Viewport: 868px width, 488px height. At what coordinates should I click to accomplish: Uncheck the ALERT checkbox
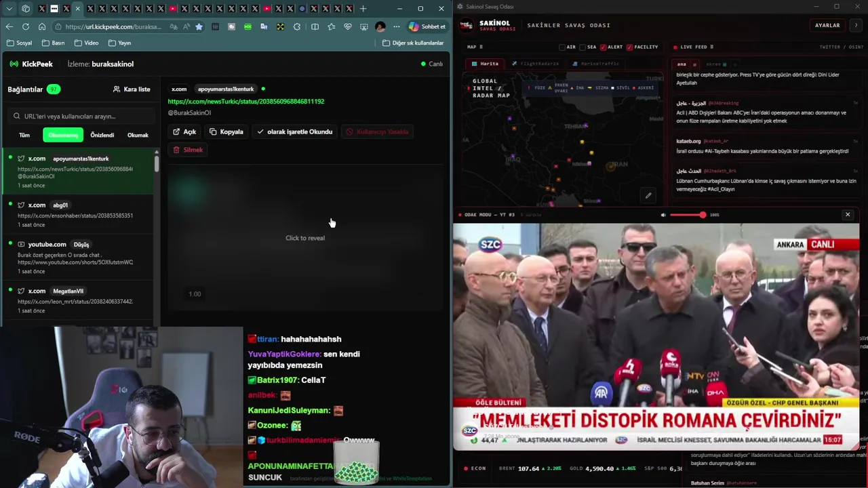click(x=603, y=47)
